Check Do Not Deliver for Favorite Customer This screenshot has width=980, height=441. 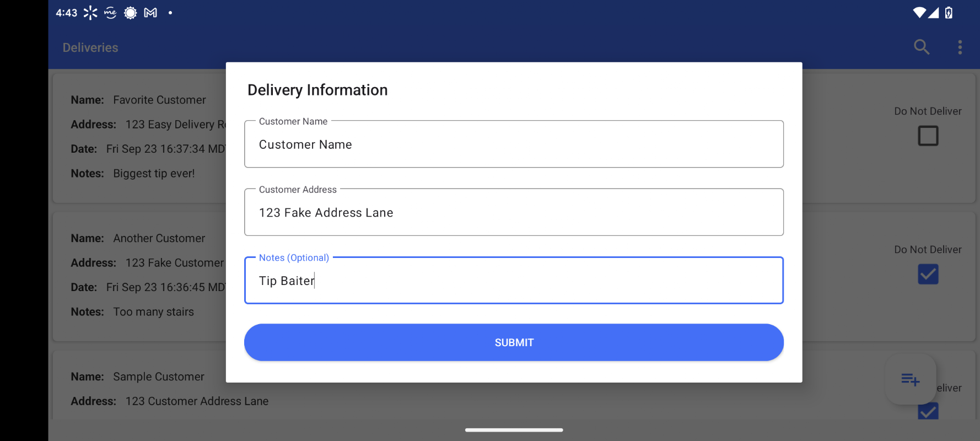click(928, 136)
